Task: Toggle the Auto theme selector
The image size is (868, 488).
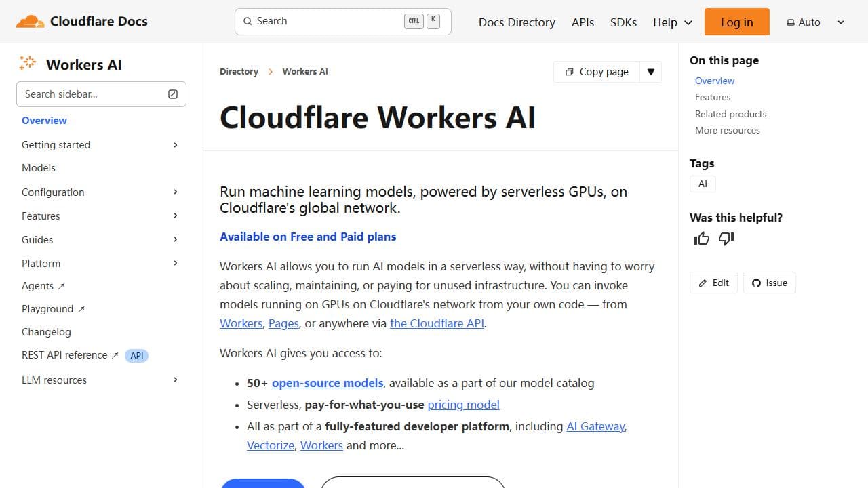Action: coord(803,22)
